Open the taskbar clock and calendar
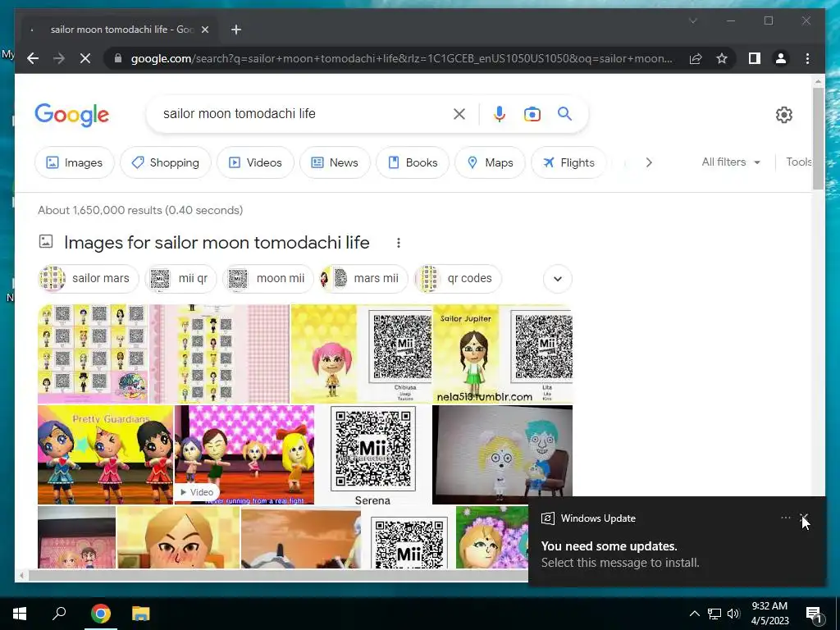The height and width of the screenshot is (630, 840). (x=769, y=614)
